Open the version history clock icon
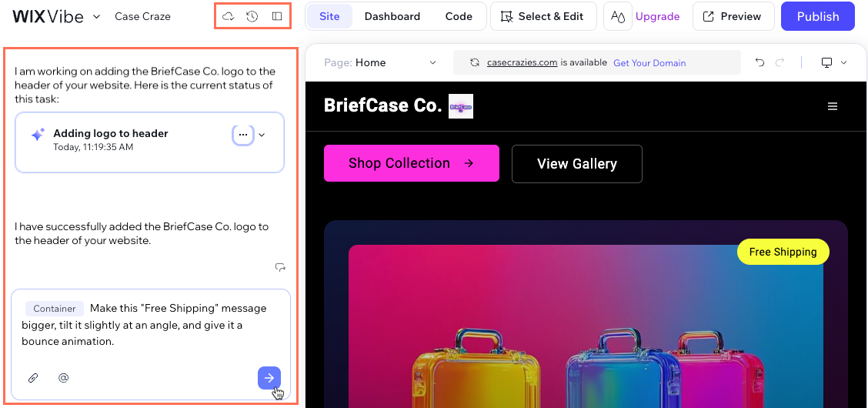Screen dimensions: 868x408 pyautogui.click(x=252, y=17)
